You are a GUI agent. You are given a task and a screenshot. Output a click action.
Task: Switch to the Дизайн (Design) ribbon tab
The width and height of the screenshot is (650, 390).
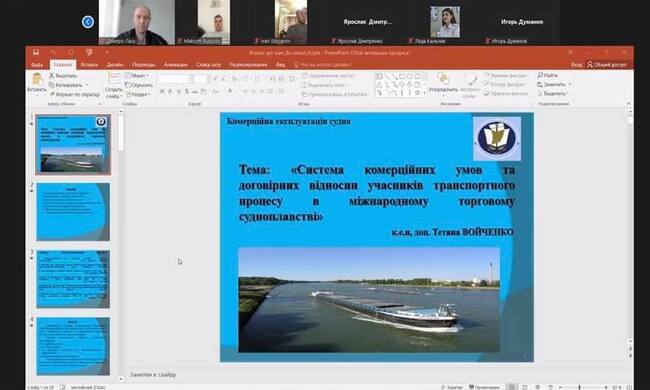(115, 65)
